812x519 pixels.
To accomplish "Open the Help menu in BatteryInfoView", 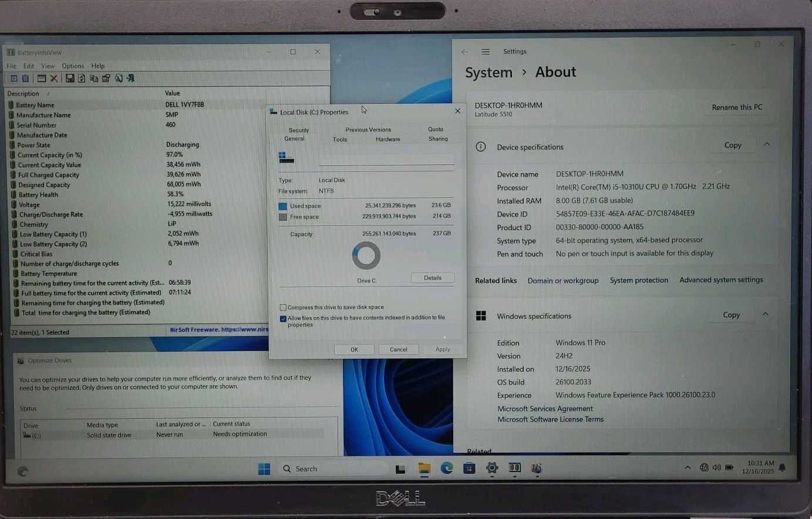I will [x=98, y=66].
